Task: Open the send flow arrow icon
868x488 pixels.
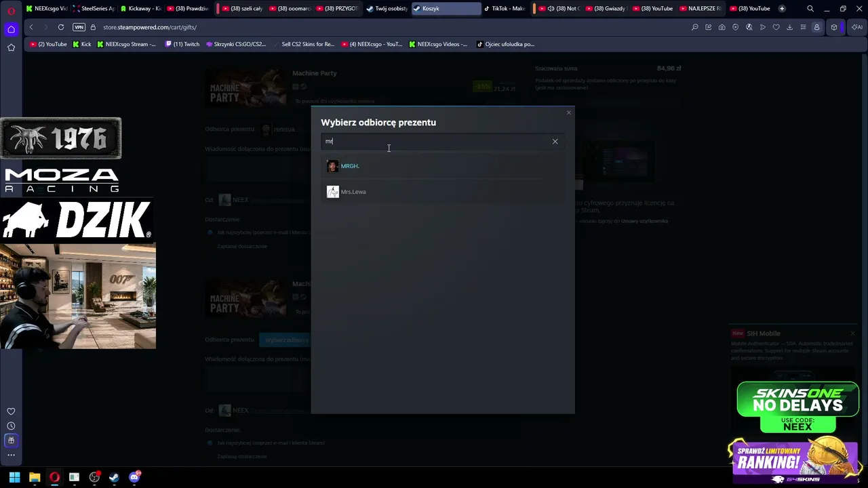Action: [762, 27]
